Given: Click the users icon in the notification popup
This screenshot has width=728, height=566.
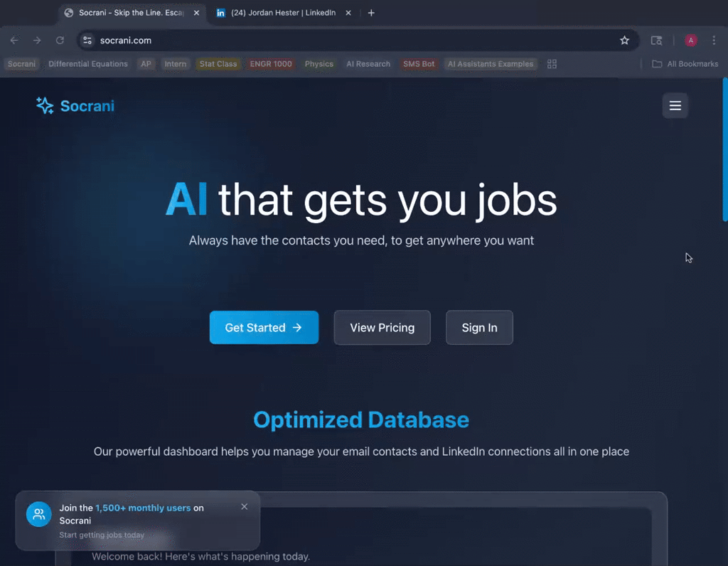Looking at the screenshot, I should (39, 514).
